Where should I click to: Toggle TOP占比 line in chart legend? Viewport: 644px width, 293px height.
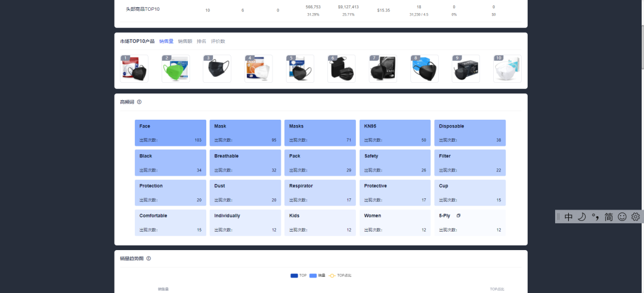point(340,275)
